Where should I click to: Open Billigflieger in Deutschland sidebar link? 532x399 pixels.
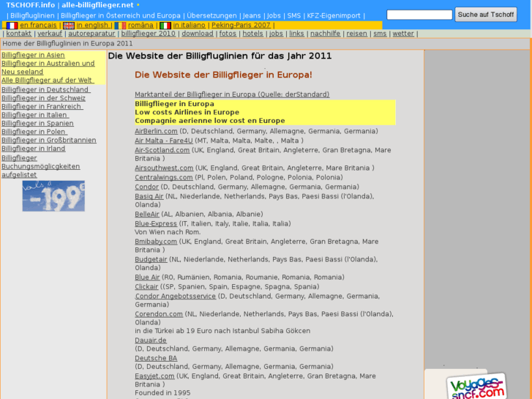pyautogui.click(x=45, y=89)
